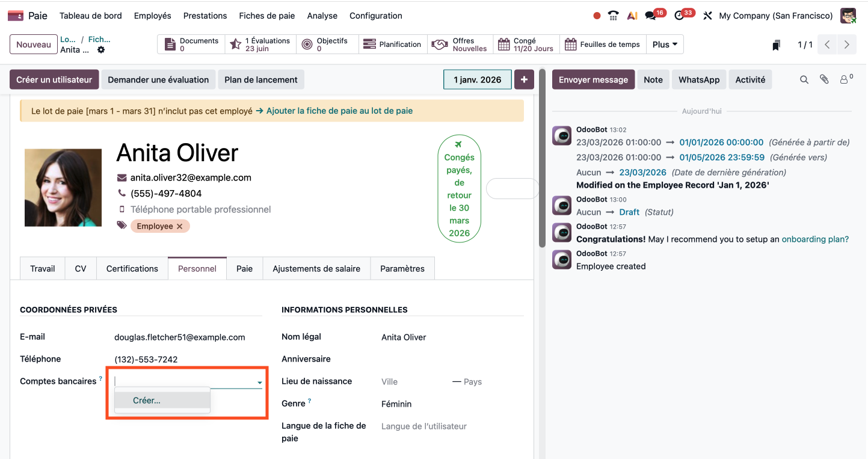Click the followers icon in the chatter
The height and width of the screenshot is (459, 868).
pyautogui.click(x=845, y=79)
